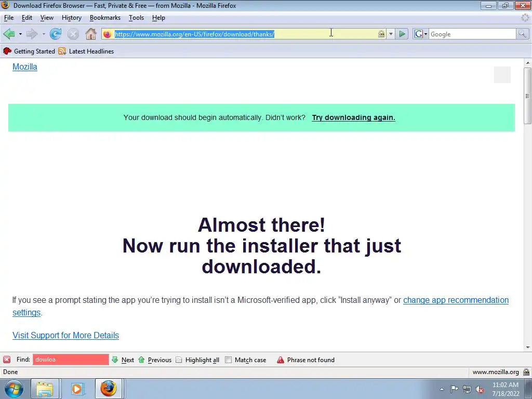This screenshot has height=399, width=532.
Task: Click the Stop loading button
Action: [x=73, y=34]
